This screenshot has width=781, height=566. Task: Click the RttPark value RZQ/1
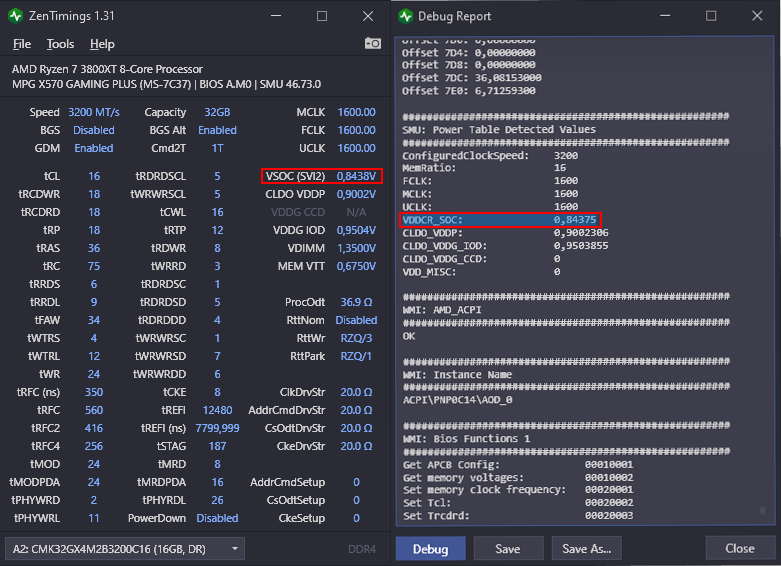[356, 356]
